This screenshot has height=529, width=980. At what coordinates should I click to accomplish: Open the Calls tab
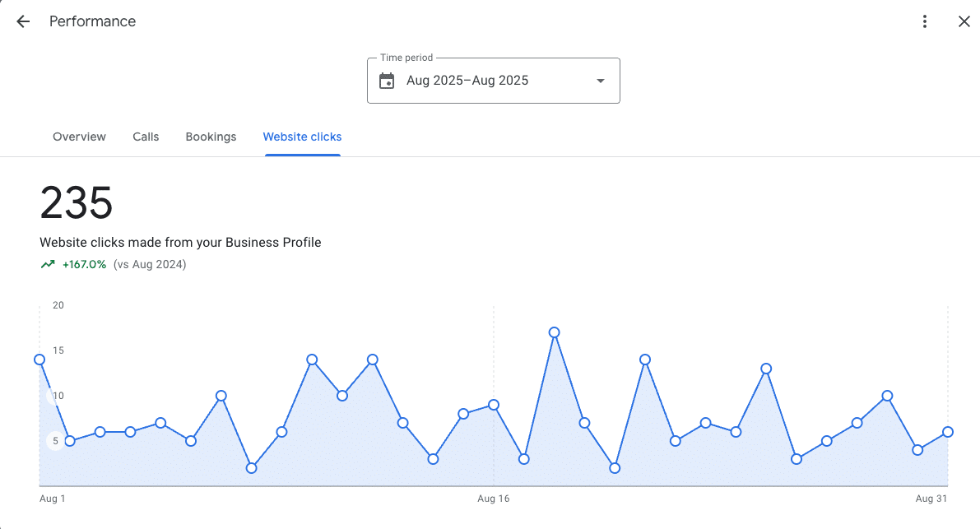click(x=146, y=137)
